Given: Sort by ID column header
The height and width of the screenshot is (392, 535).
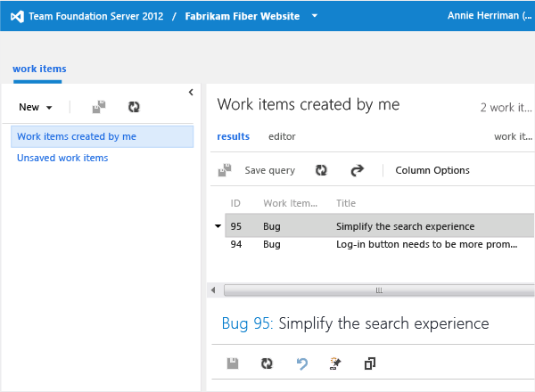Looking at the screenshot, I should point(235,203).
